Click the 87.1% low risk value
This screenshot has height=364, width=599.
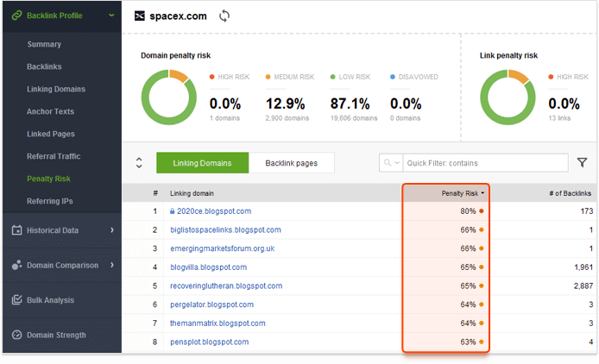pos(350,104)
